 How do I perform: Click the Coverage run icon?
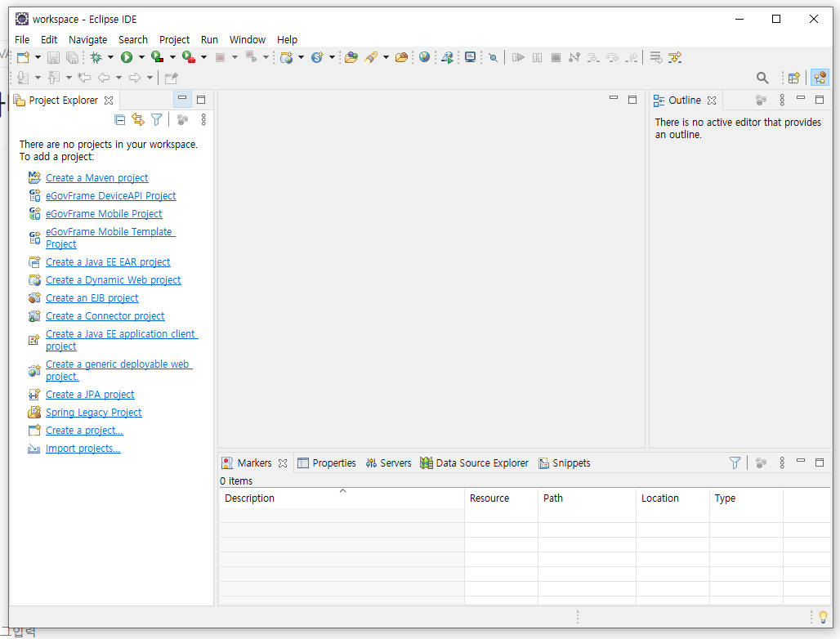click(x=158, y=57)
